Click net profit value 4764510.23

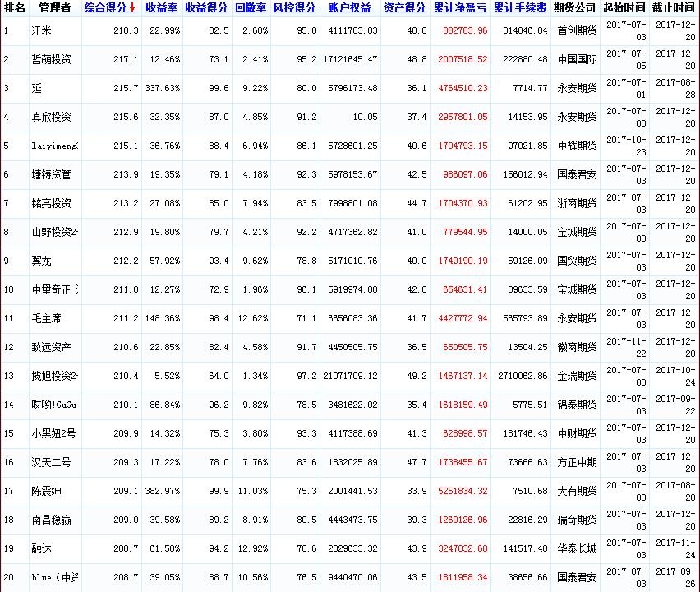463,89
